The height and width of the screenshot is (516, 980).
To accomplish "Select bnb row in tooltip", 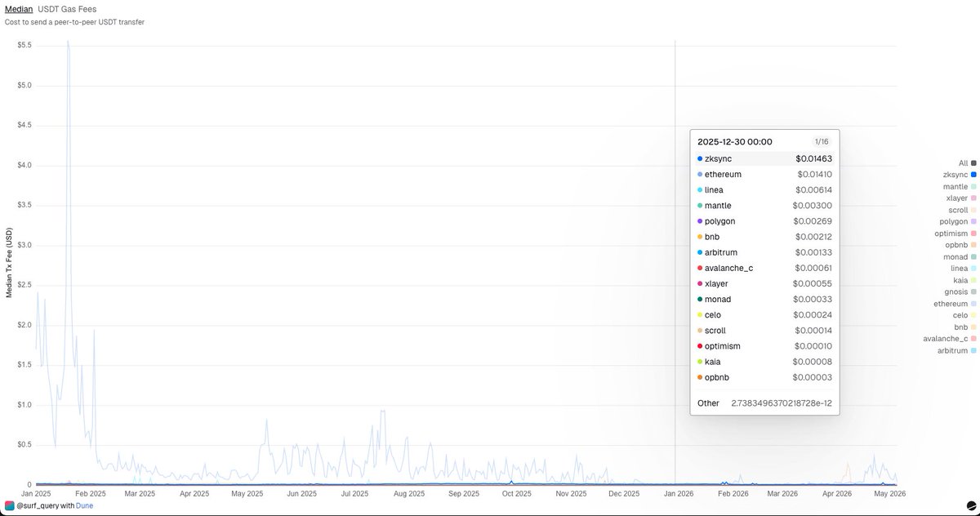I will [x=764, y=237].
